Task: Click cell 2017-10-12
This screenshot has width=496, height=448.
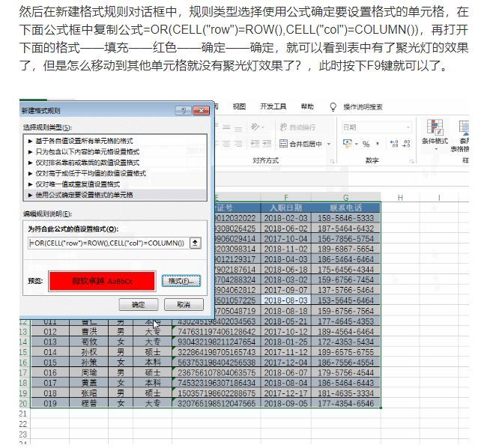Action: coord(286,332)
